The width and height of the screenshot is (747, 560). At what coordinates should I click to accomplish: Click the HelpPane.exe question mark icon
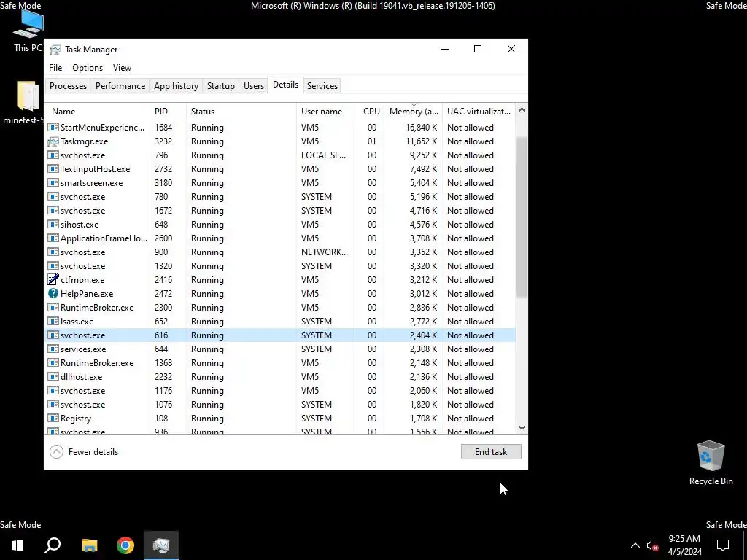(53, 294)
